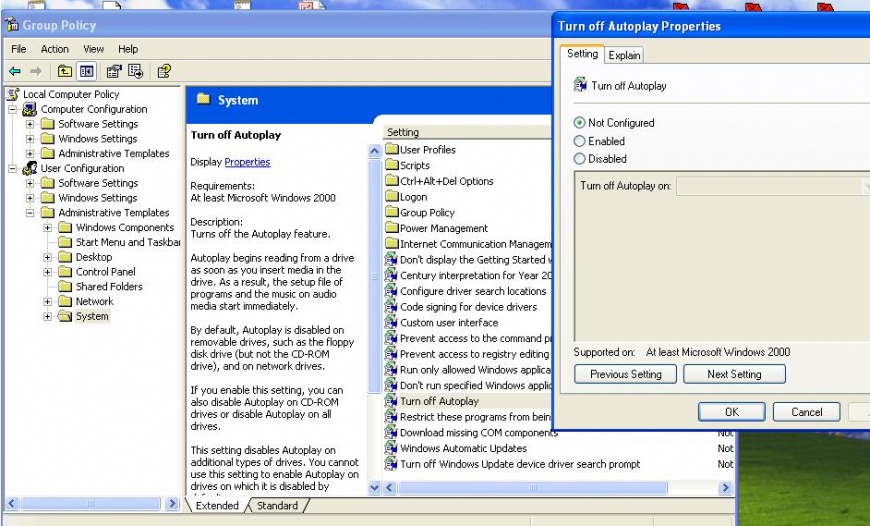Select the Extended view tab

point(217,505)
